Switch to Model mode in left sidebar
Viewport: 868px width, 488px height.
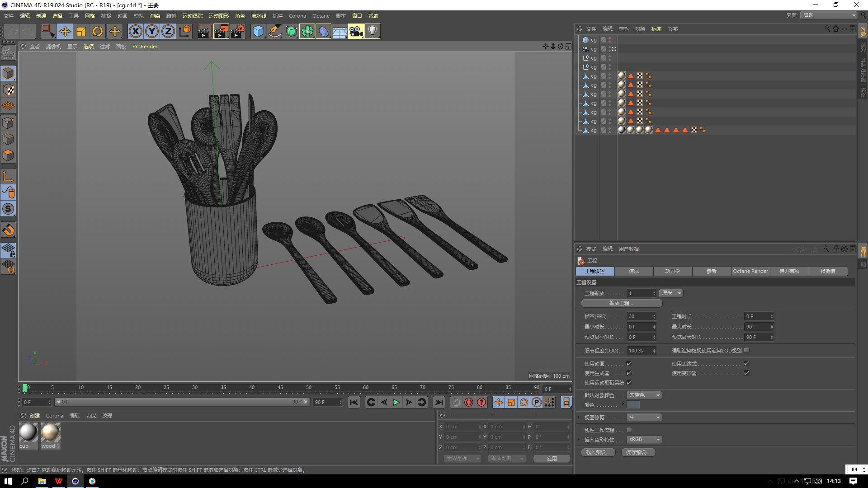click(x=8, y=73)
